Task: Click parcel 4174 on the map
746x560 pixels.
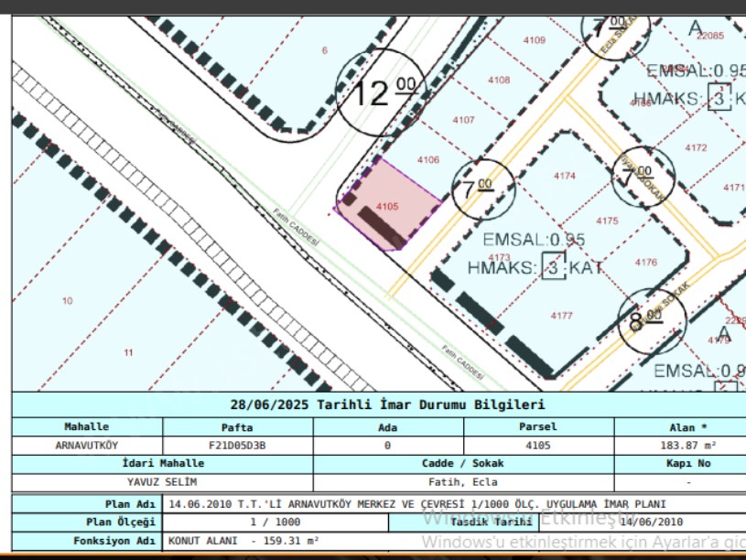Action: (x=565, y=176)
